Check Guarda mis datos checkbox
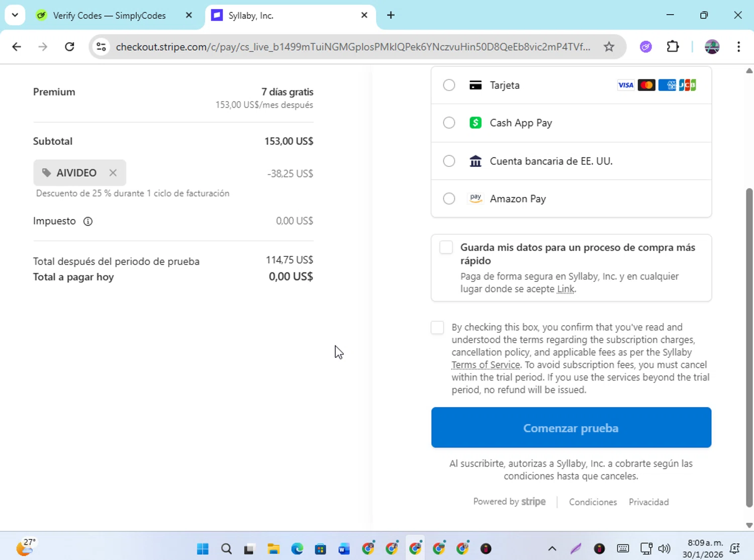This screenshot has height=560, width=754. [446, 247]
